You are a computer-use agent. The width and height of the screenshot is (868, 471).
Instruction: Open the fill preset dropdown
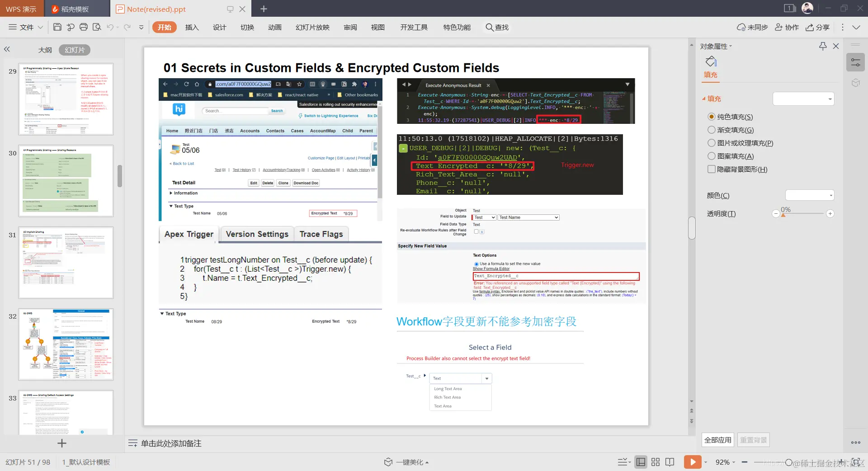[803, 99]
